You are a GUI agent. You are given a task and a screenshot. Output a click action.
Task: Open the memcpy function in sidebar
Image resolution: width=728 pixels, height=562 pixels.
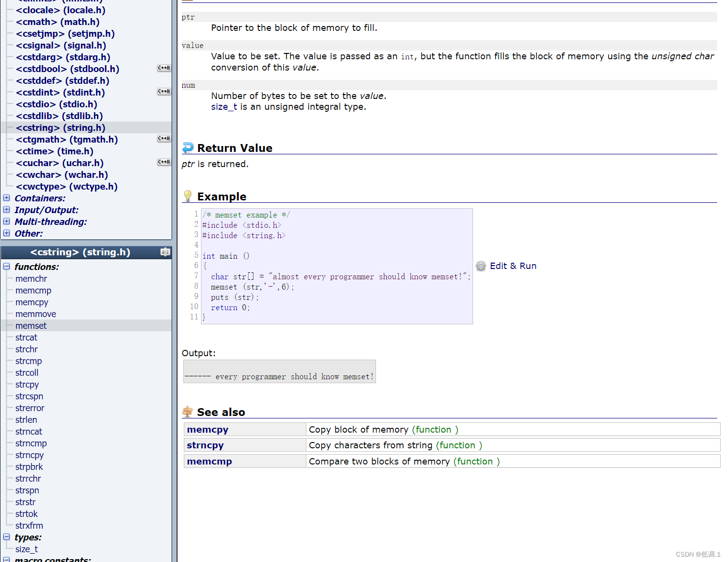(x=32, y=302)
